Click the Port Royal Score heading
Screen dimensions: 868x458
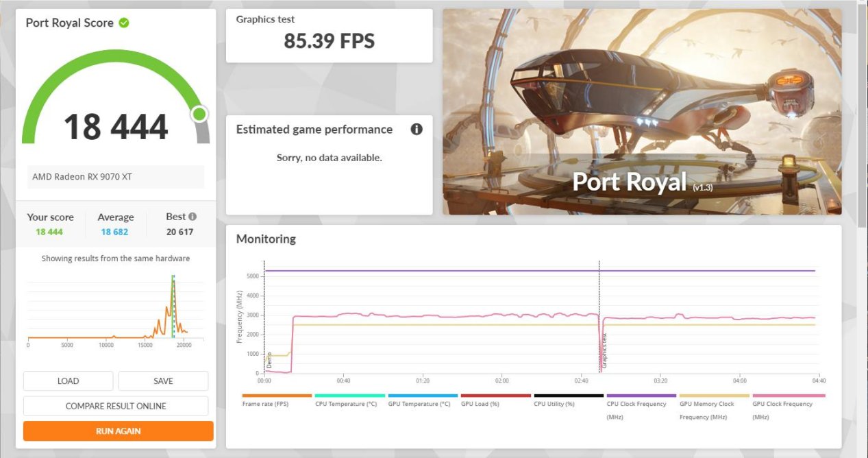point(70,23)
